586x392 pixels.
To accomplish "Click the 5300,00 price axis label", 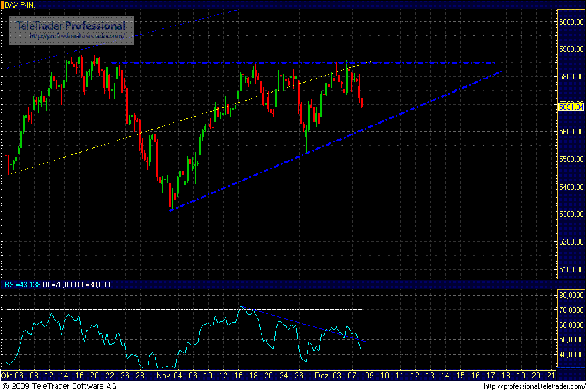I will click(571, 214).
